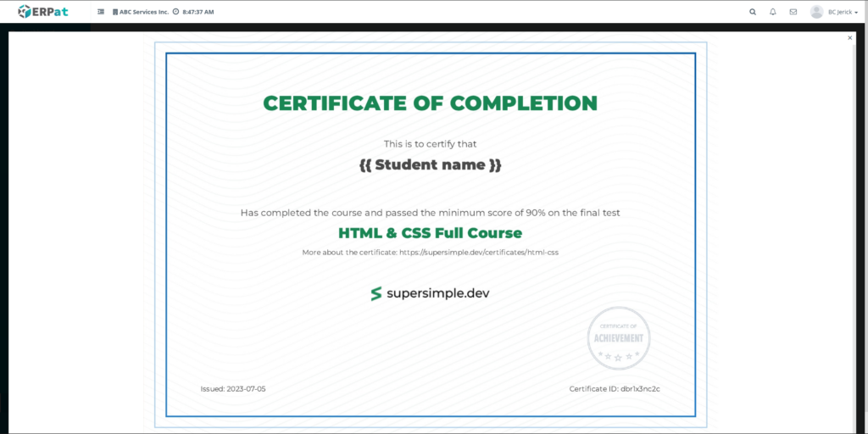Image resolution: width=868 pixels, height=434 pixels.
Task: Click the 8:47:37 AM time display
Action: pyautogui.click(x=198, y=12)
